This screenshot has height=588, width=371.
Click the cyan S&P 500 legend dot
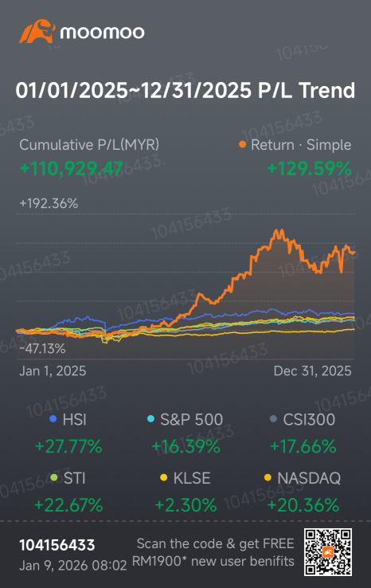point(150,419)
